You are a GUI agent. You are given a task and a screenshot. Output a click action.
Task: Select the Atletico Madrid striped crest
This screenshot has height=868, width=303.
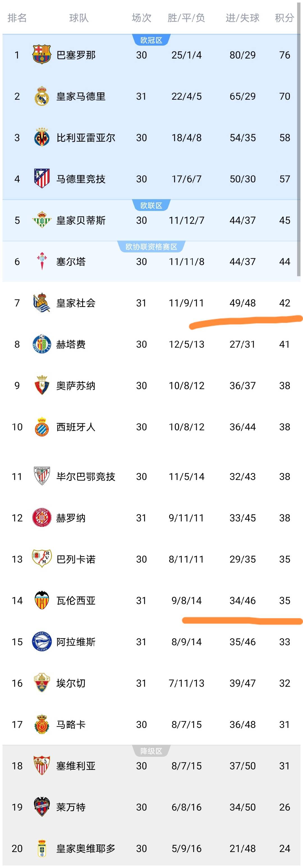click(x=42, y=178)
